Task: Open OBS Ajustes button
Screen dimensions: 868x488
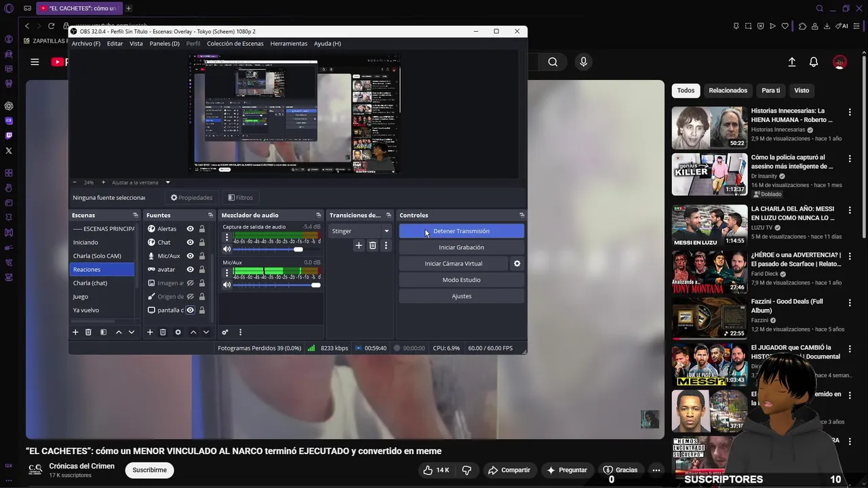Action: pos(461,296)
